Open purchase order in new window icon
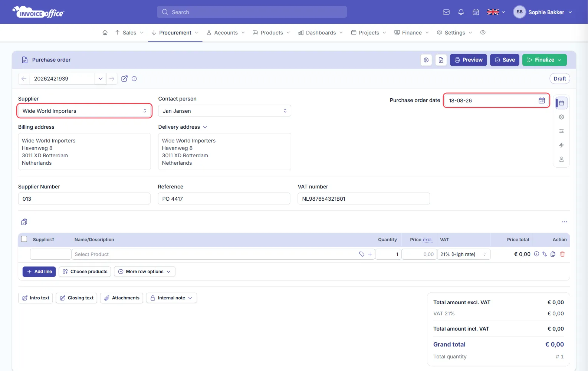588x371 pixels. pyautogui.click(x=125, y=79)
